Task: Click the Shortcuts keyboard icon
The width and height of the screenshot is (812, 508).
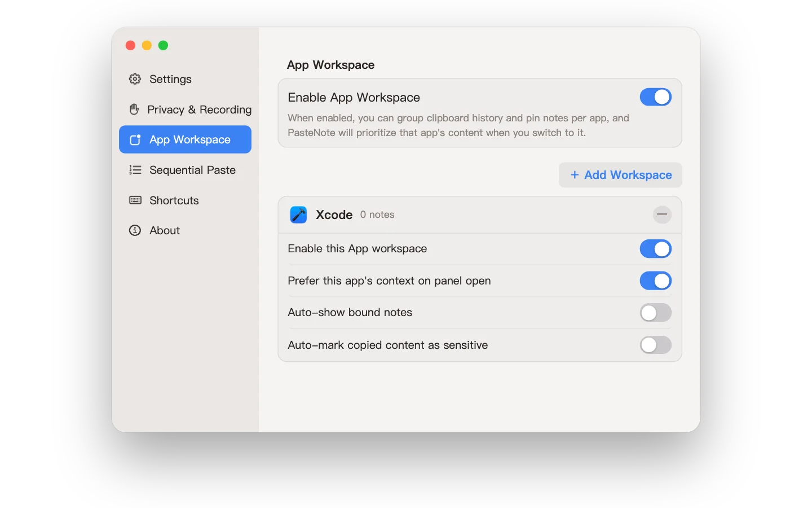Action: 135,200
